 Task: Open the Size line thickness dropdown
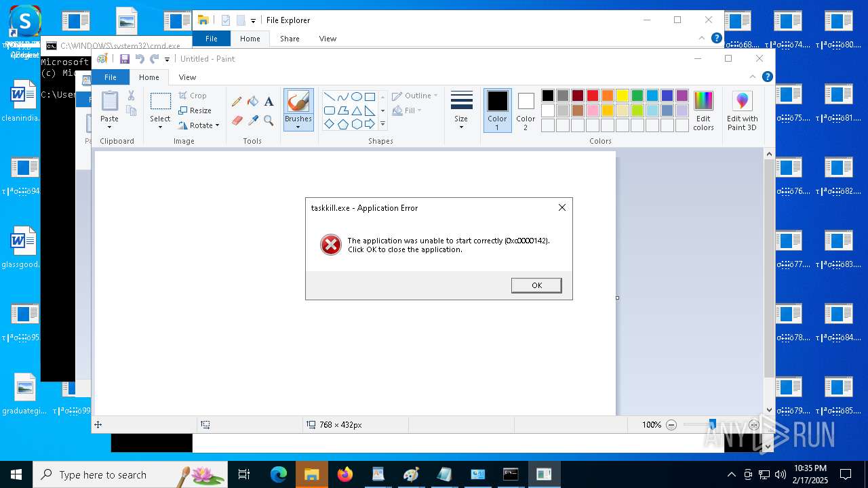click(x=461, y=110)
